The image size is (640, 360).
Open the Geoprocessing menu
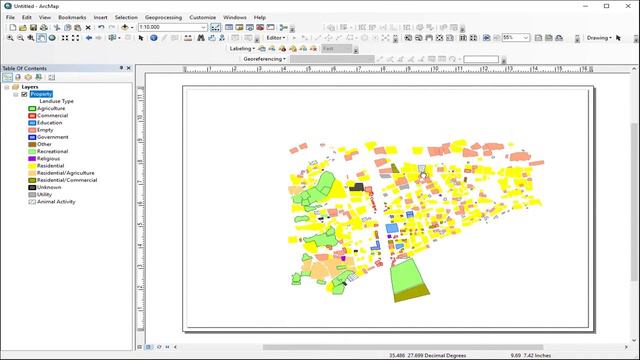pos(163,17)
